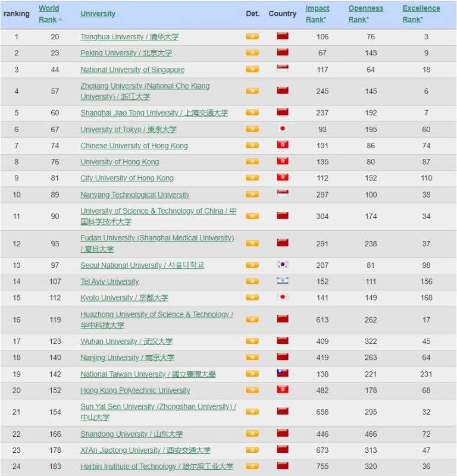
Task: Click the South Korea flag in Seoul National row
Action: 283,264
